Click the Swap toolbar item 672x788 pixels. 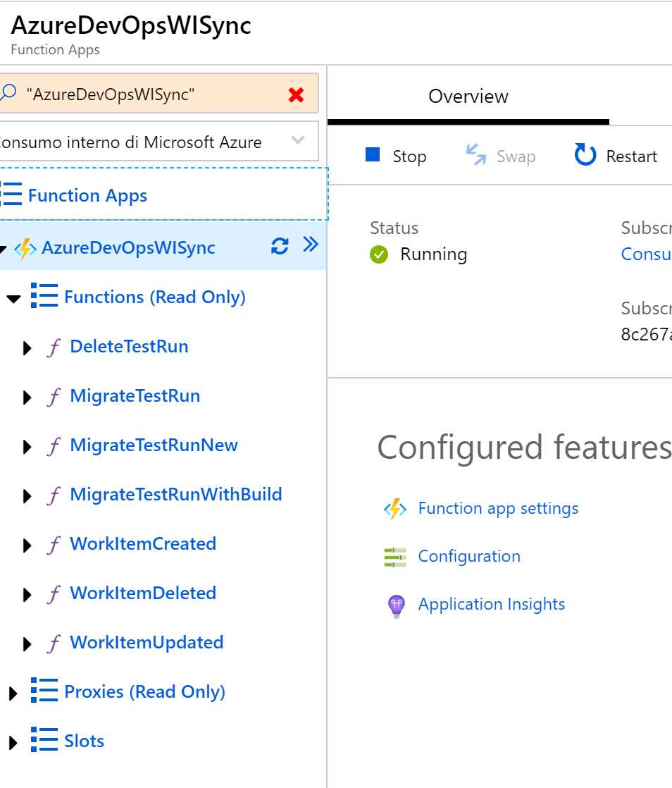pos(500,156)
